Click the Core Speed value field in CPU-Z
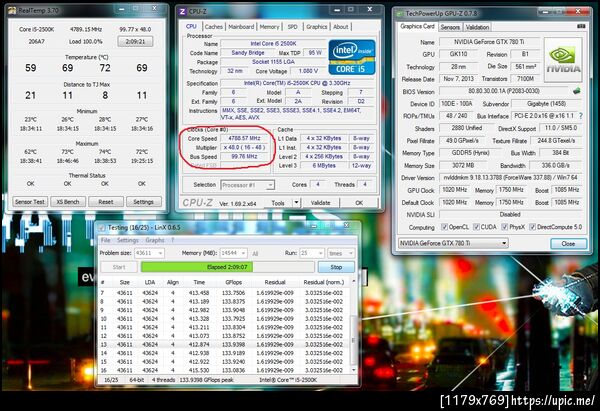 244,138
